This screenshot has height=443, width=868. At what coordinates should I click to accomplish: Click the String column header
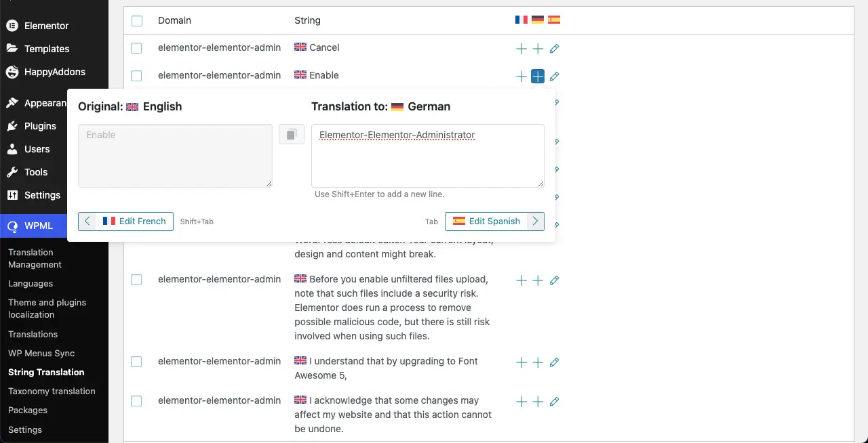click(x=307, y=20)
